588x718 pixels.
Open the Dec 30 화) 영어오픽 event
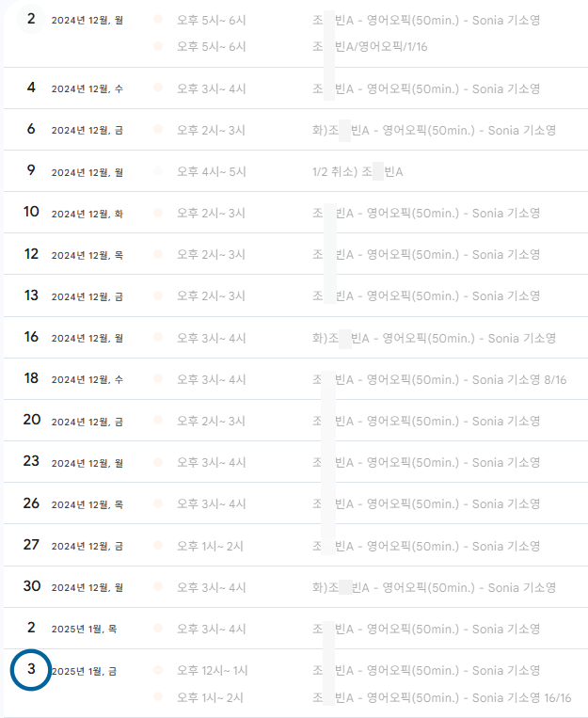434,587
